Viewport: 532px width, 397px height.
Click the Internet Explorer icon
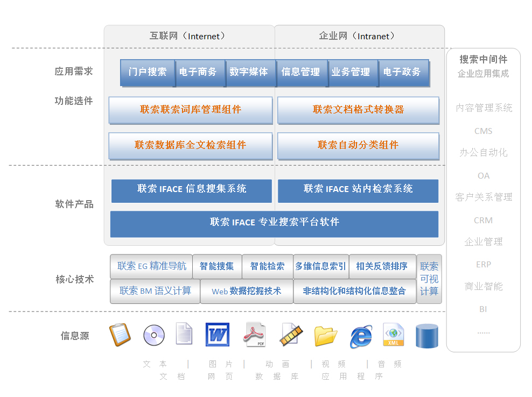[360, 336]
